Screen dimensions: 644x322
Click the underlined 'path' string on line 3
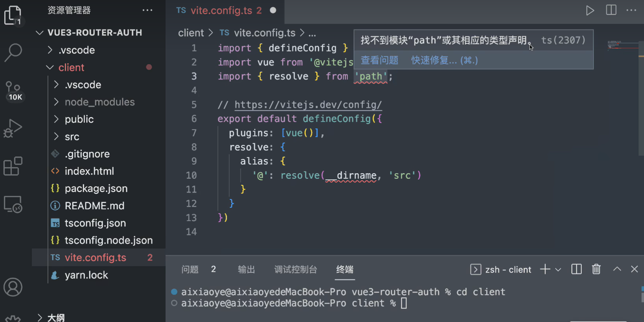[370, 76]
